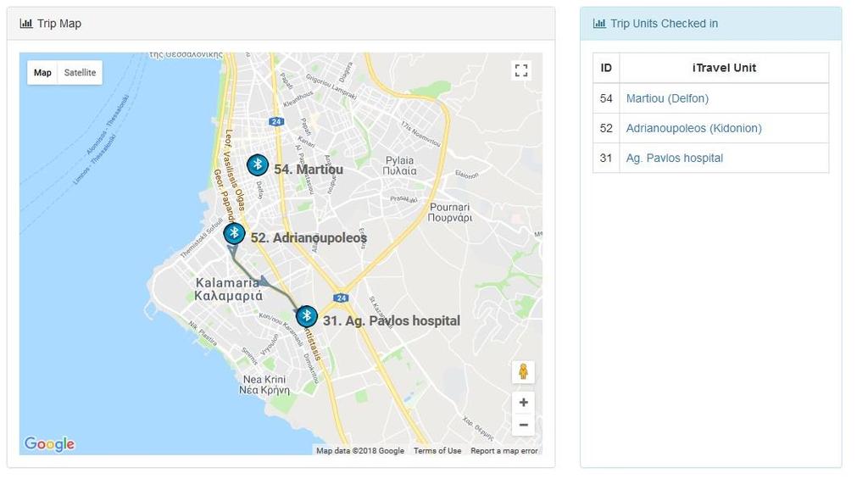Image resolution: width=868 pixels, height=501 pixels.
Task: Click the route direction arrow on the map
Action: [x=264, y=281]
